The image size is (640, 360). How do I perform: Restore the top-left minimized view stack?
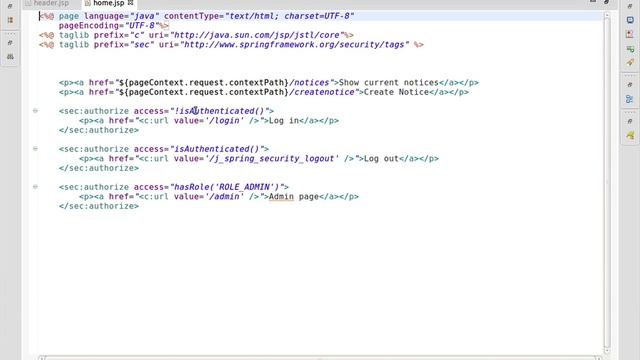[10, 6]
